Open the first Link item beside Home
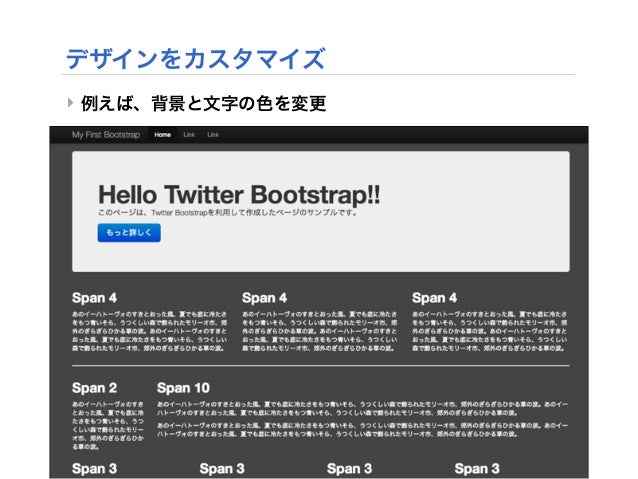 coord(189,135)
